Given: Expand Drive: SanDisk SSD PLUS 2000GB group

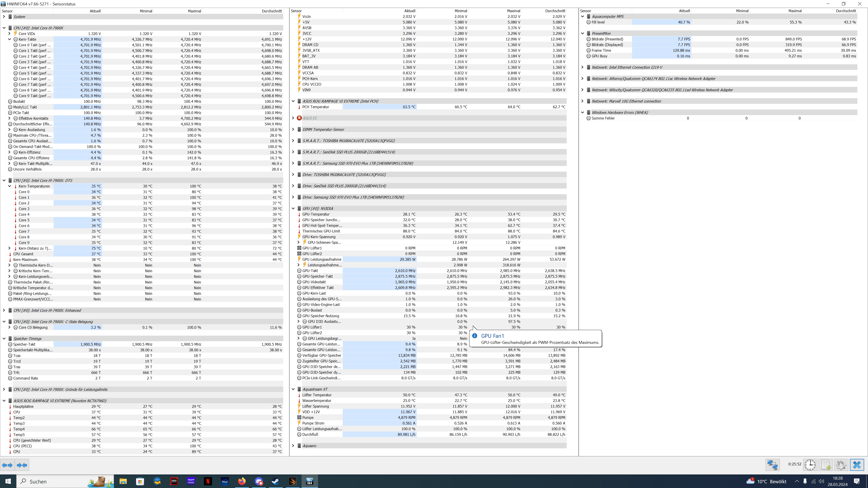Looking at the screenshot, I should (x=293, y=186).
